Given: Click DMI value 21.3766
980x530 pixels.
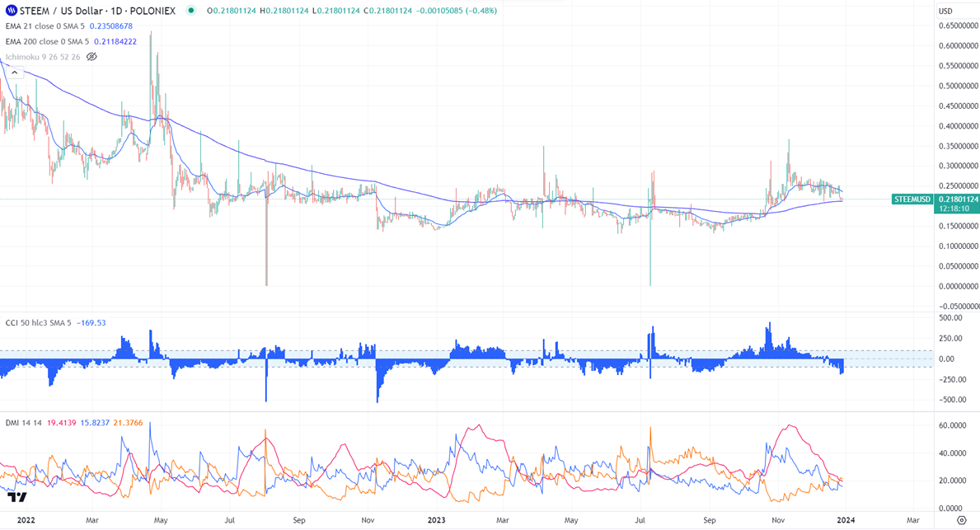Looking at the screenshot, I should (x=128, y=423).
